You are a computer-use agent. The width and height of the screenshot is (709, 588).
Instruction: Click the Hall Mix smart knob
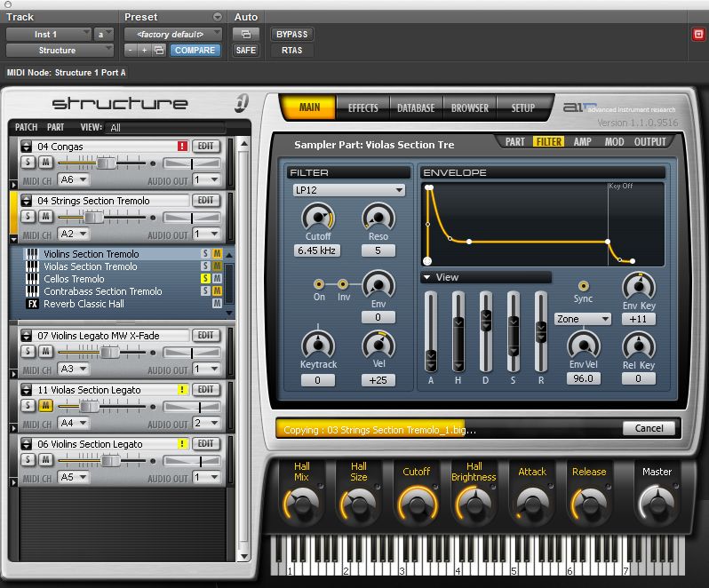(x=301, y=505)
